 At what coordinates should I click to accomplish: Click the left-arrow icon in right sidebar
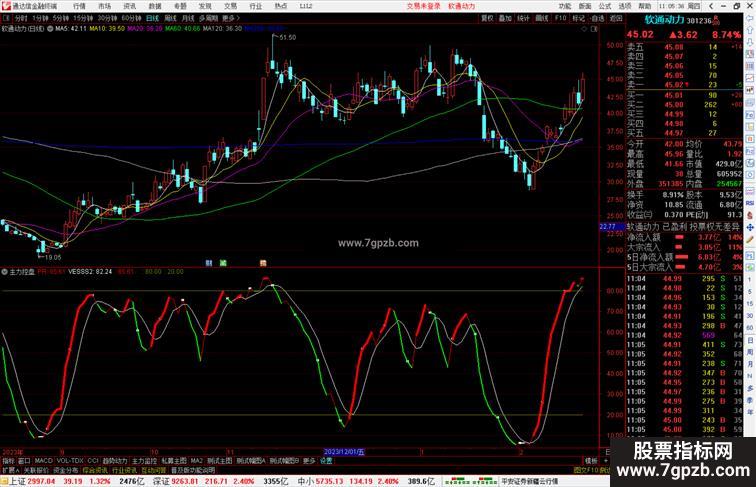(x=750, y=18)
